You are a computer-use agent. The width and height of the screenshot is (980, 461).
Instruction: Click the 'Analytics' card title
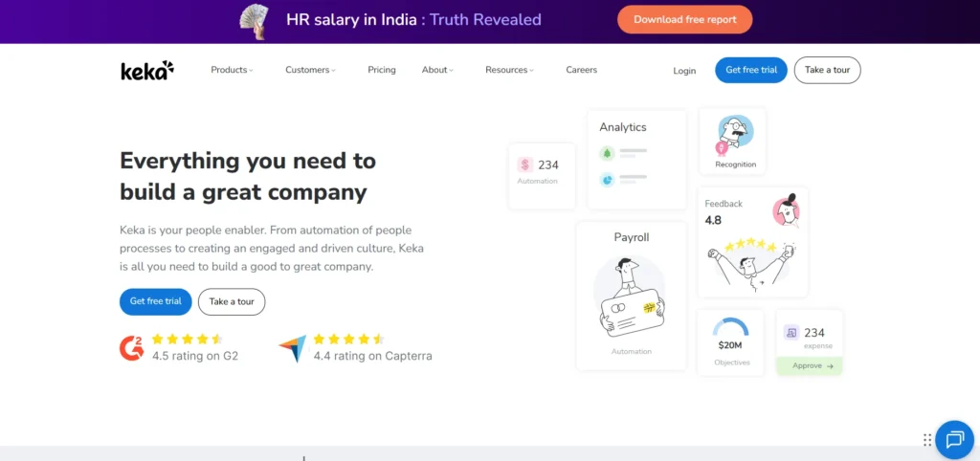click(622, 127)
